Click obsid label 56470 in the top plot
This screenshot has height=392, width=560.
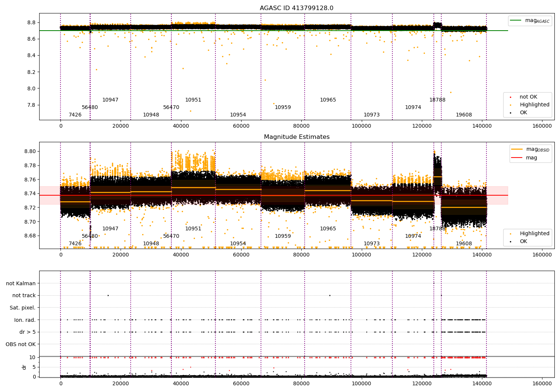click(x=171, y=107)
